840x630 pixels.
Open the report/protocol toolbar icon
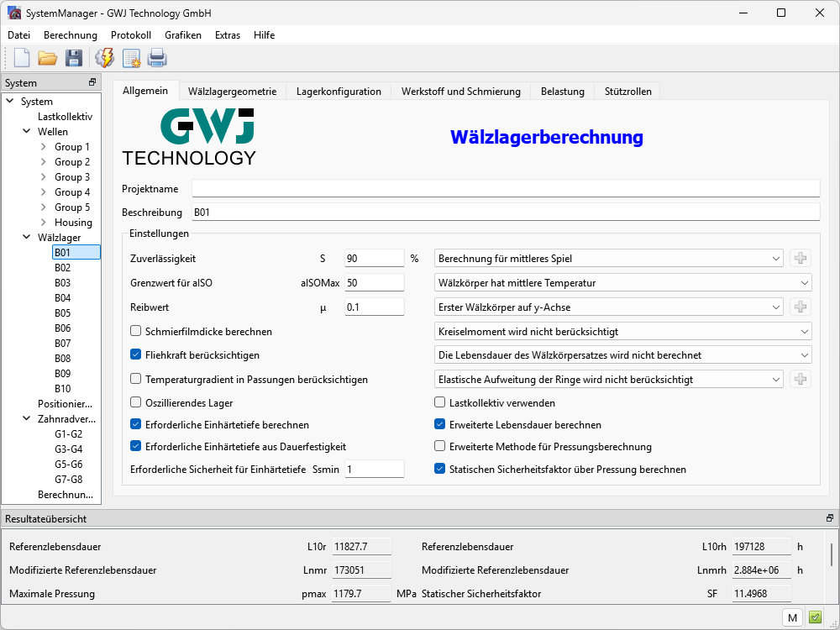click(131, 58)
